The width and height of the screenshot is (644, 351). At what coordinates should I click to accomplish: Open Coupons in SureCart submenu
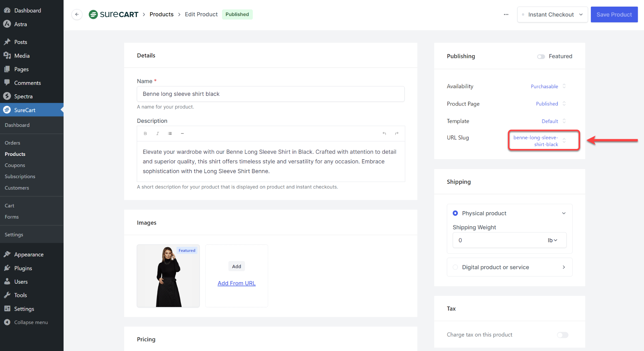(15, 165)
